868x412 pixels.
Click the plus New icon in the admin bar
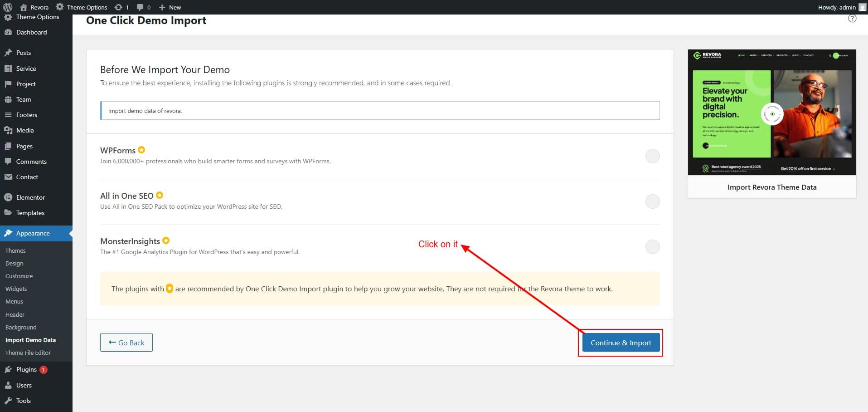coord(162,7)
